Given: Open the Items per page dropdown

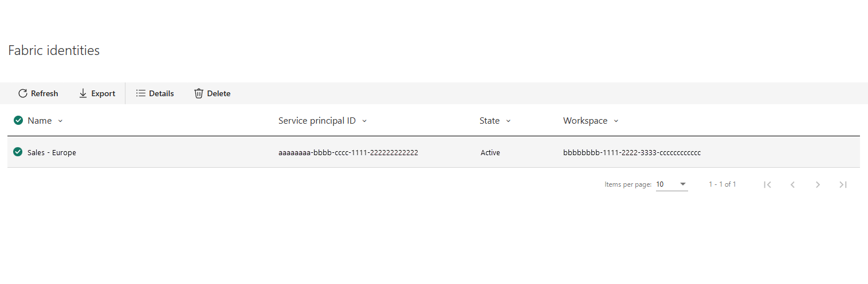Looking at the screenshot, I should (x=671, y=184).
